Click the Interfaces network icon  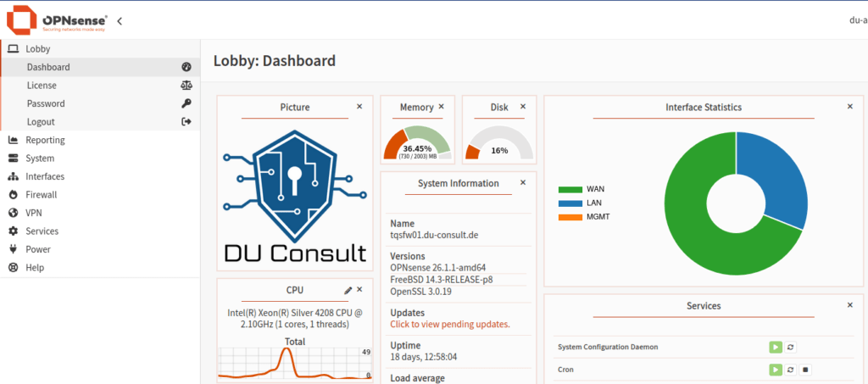(x=14, y=176)
